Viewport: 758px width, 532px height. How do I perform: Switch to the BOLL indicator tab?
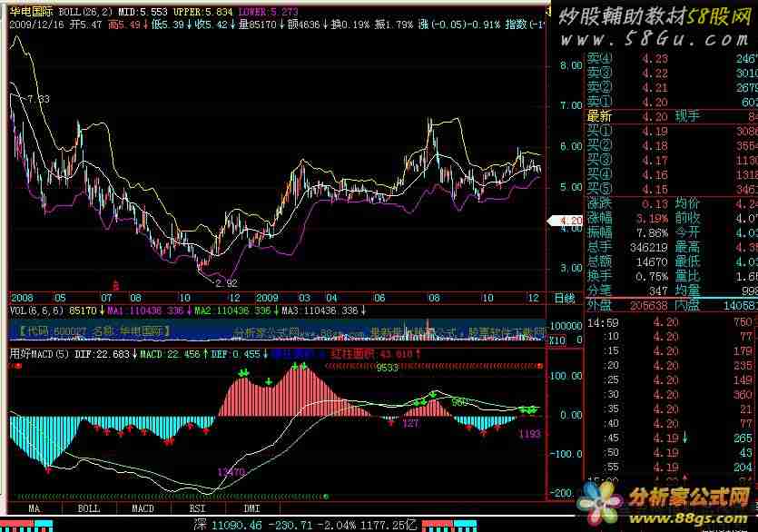coord(89,508)
